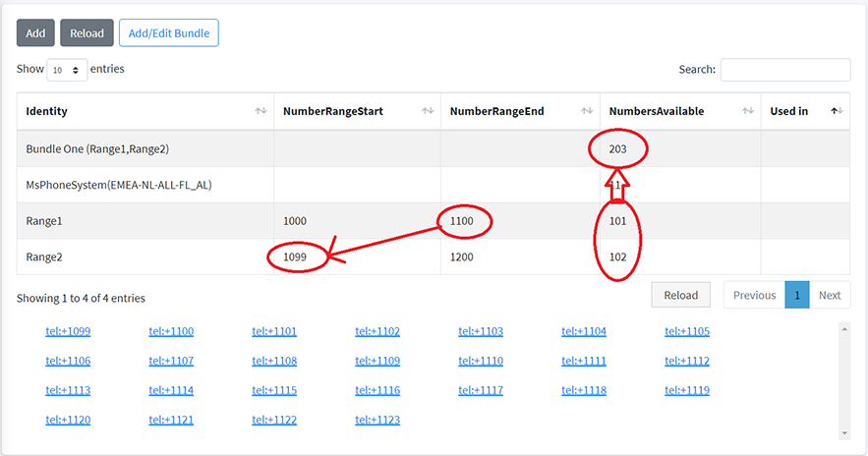Open the tel:+1123 link
Screen dimensions: 868x456
(x=377, y=421)
